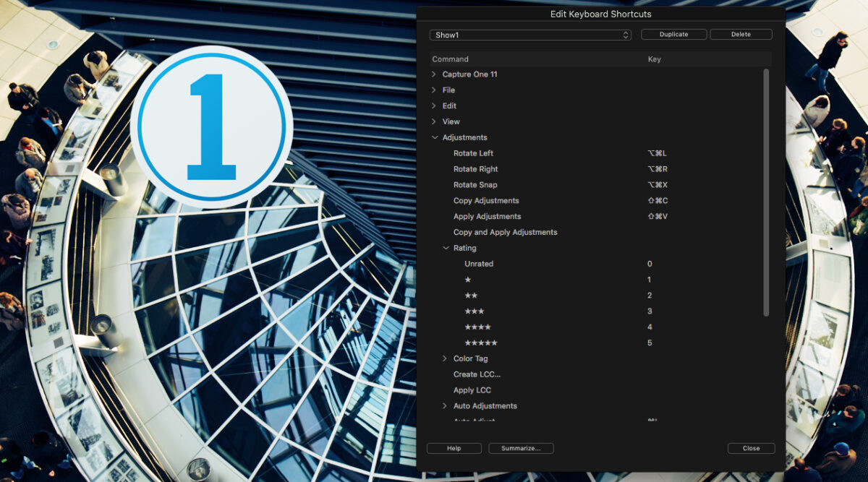Click the Help button

[x=454, y=448]
